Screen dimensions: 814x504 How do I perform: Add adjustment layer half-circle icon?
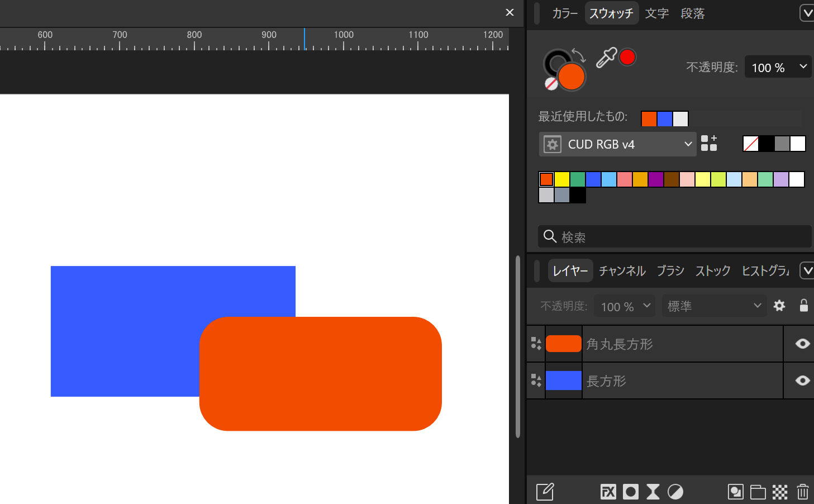click(675, 492)
